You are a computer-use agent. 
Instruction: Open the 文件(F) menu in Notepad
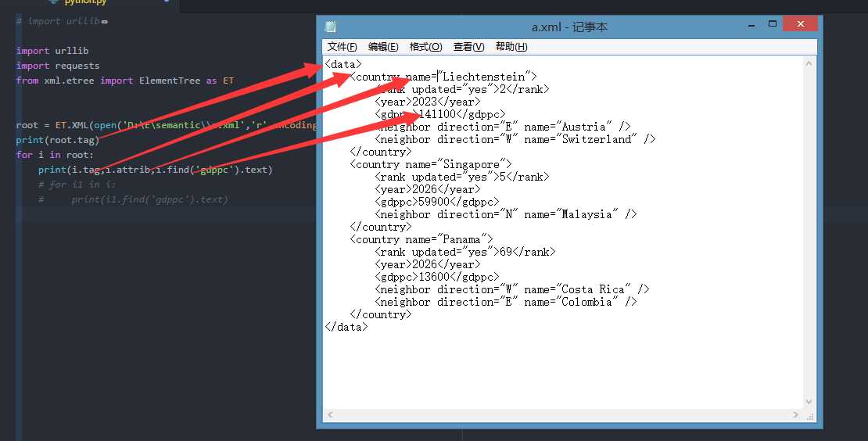coord(342,47)
